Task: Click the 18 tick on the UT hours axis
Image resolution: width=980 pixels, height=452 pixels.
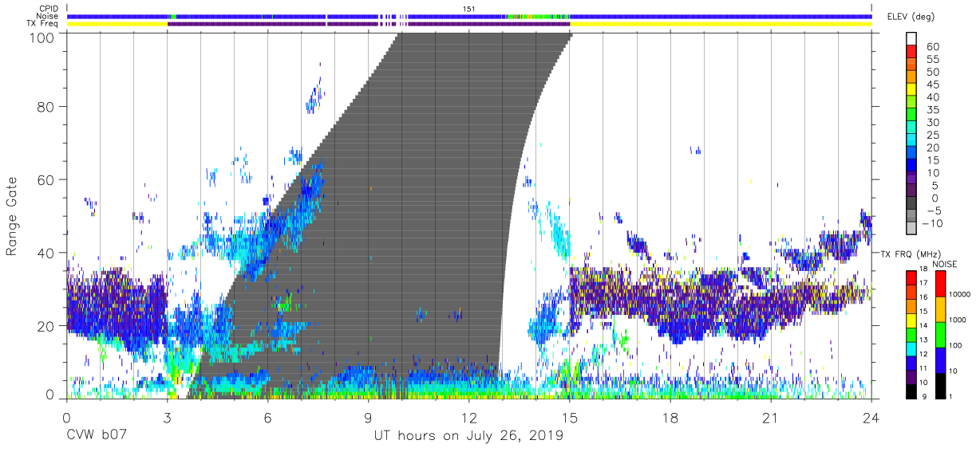Action: pos(670,418)
